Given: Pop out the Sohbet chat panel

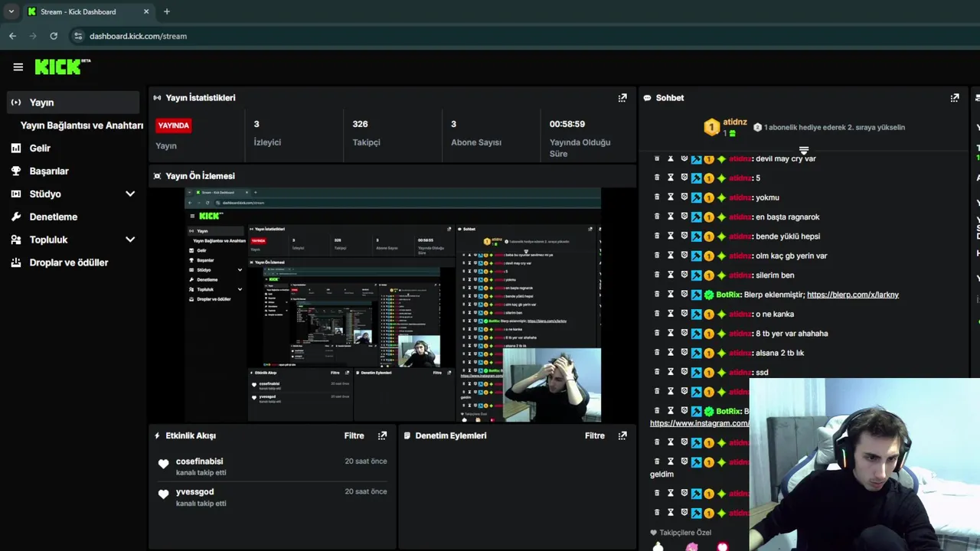Looking at the screenshot, I should tap(955, 98).
